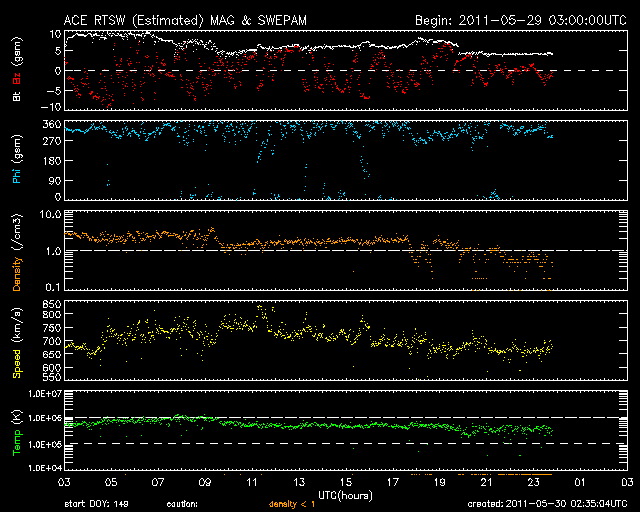Click the '650' tick on Speed axis
This screenshot has width=640, height=512.
[52, 354]
